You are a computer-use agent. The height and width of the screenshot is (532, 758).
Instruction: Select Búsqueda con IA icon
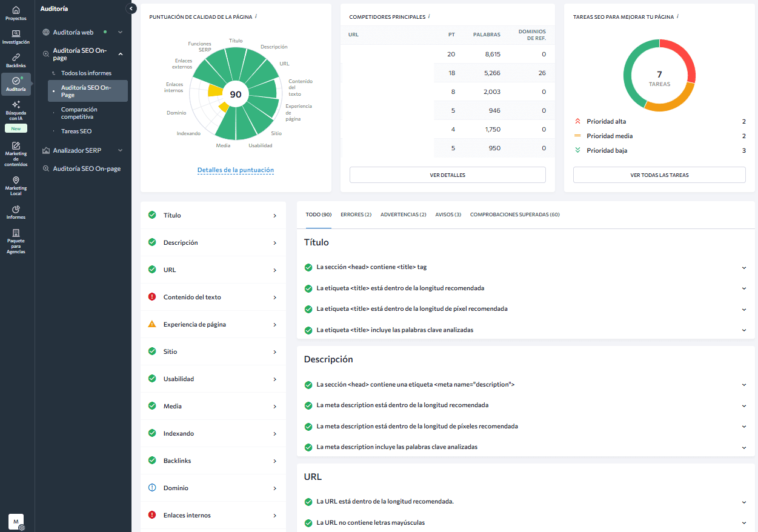point(16,108)
